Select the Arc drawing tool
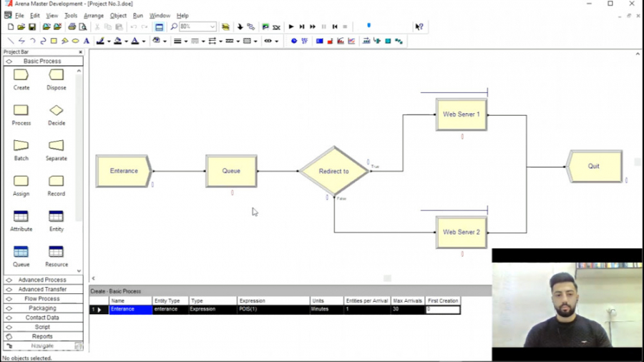Screen dimensions: 644x362 (x=32, y=41)
